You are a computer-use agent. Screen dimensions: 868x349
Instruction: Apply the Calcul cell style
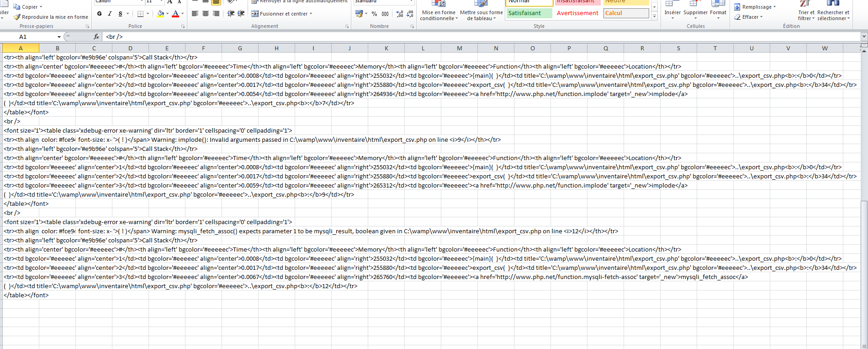626,13
